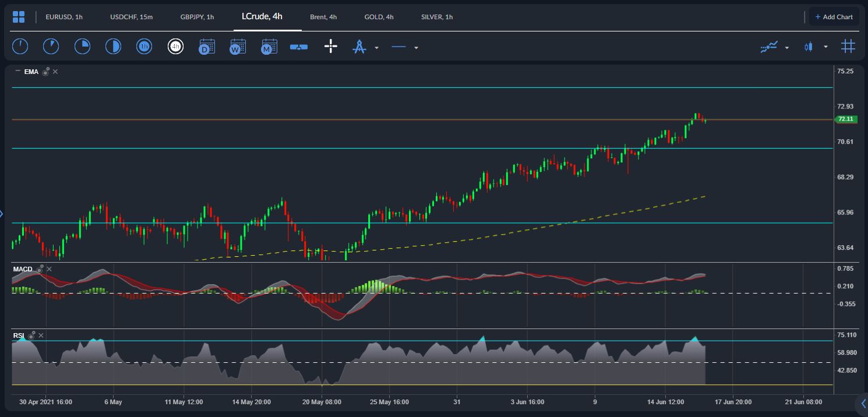Remove the MACD indicator with X
The width and height of the screenshot is (868, 417).
tap(49, 269)
